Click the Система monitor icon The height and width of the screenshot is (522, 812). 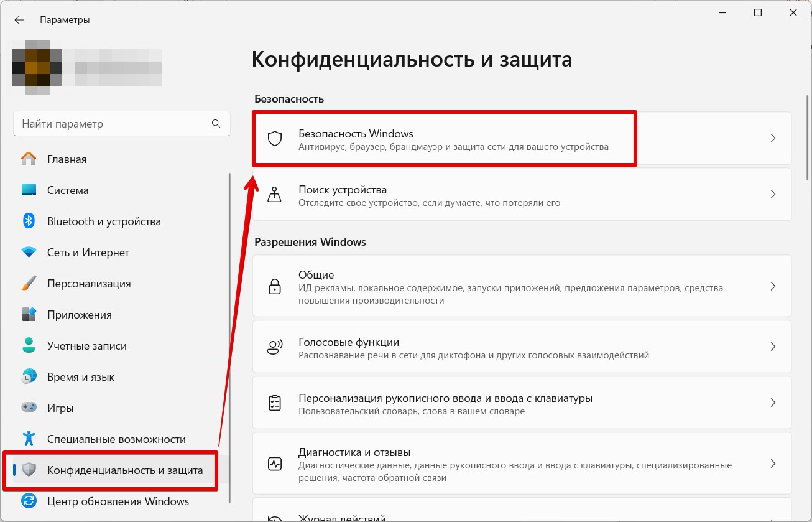click(x=29, y=190)
